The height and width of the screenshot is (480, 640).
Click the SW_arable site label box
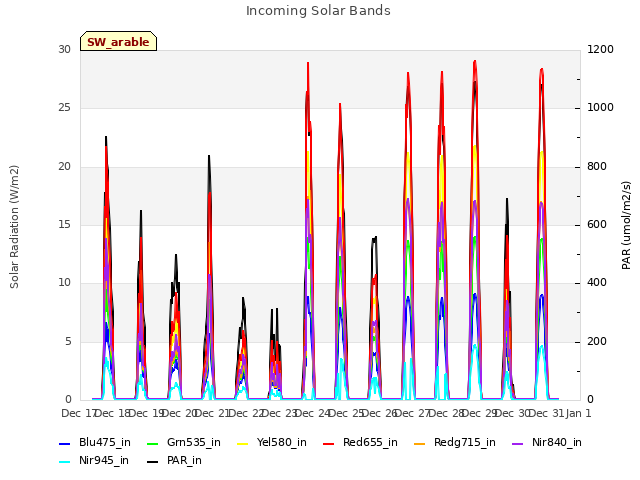pos(118,41)
